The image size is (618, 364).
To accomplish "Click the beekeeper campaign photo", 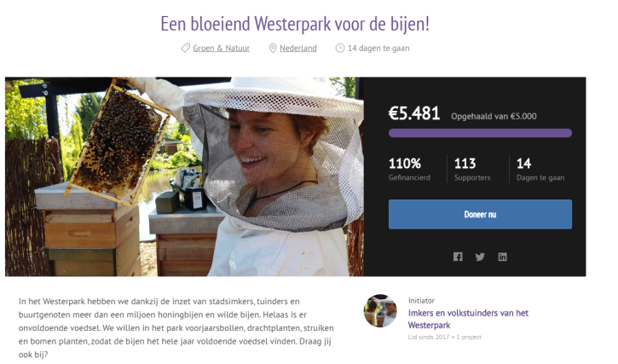I will [x=184, y=176].
